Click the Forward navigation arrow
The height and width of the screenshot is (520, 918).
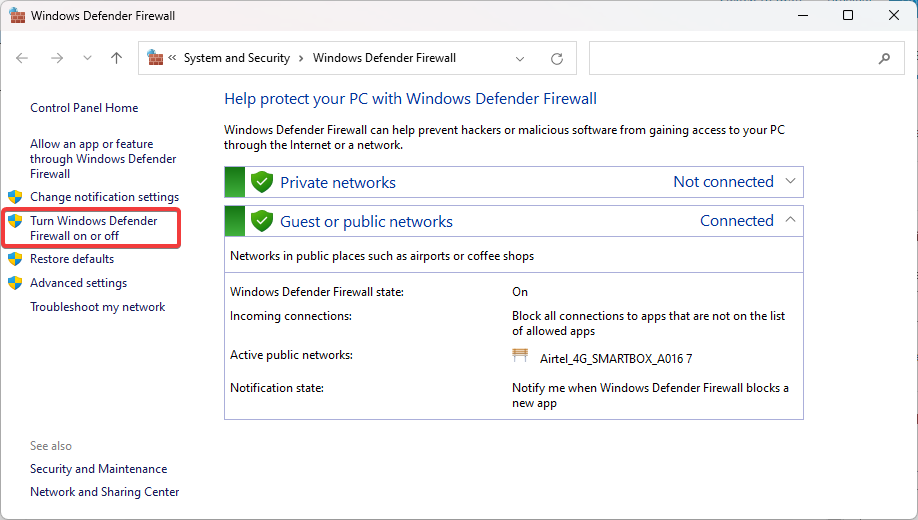(57, 58)
